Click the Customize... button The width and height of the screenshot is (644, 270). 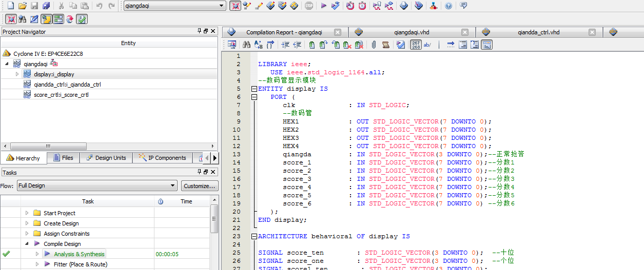[x=200, y=186]
